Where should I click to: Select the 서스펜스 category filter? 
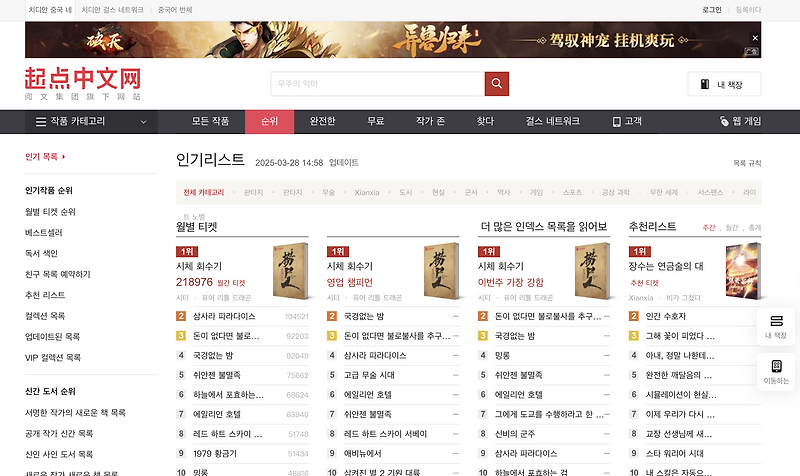710,192
